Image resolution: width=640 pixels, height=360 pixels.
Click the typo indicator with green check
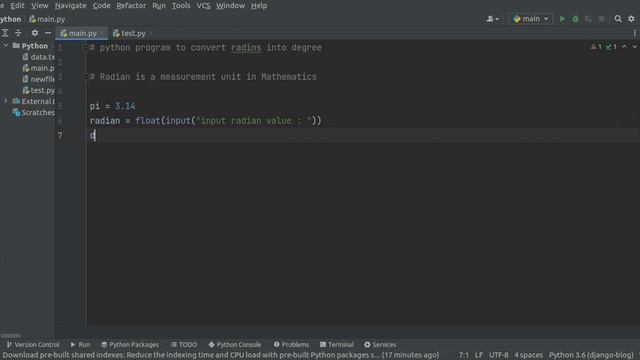[x=611, y=47]
